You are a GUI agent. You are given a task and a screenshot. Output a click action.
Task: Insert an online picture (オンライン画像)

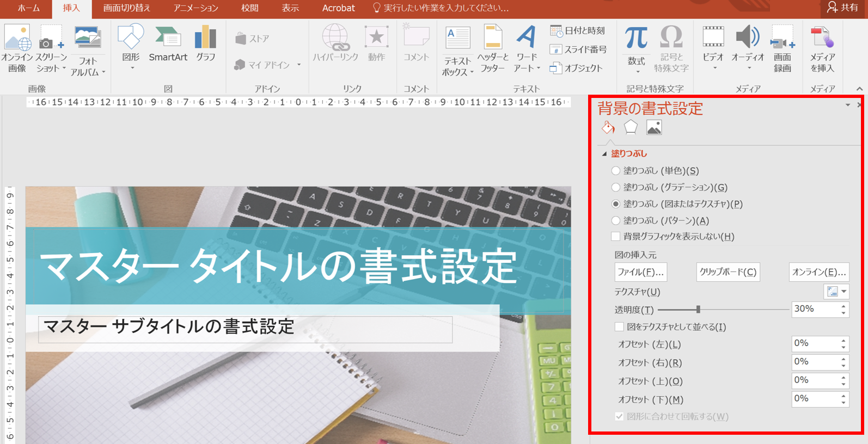17,49
